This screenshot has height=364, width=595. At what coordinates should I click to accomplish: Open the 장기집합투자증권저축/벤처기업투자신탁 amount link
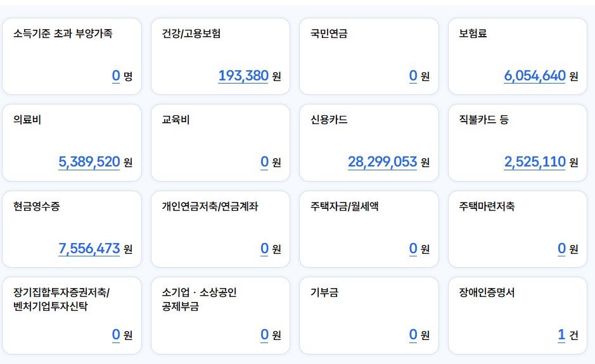pos(116,334)
